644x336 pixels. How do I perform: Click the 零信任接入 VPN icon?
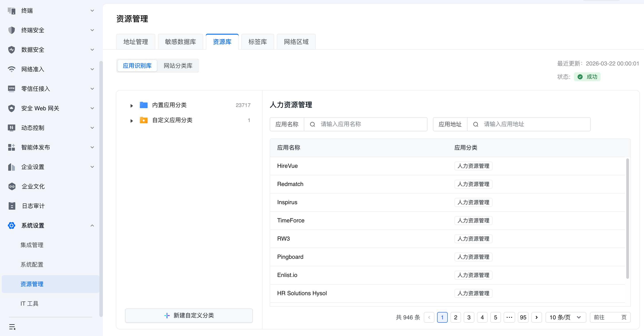pyautogui.click(x=12, y=89)
